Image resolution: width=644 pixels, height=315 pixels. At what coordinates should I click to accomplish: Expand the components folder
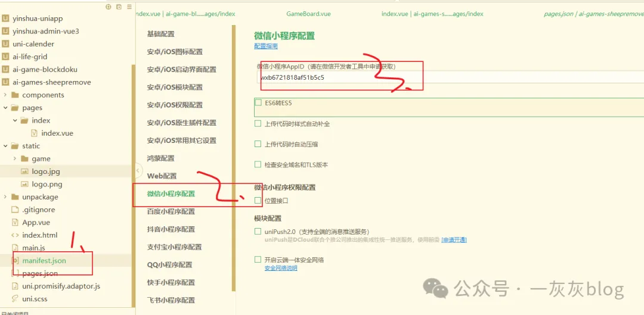[5, 95]
